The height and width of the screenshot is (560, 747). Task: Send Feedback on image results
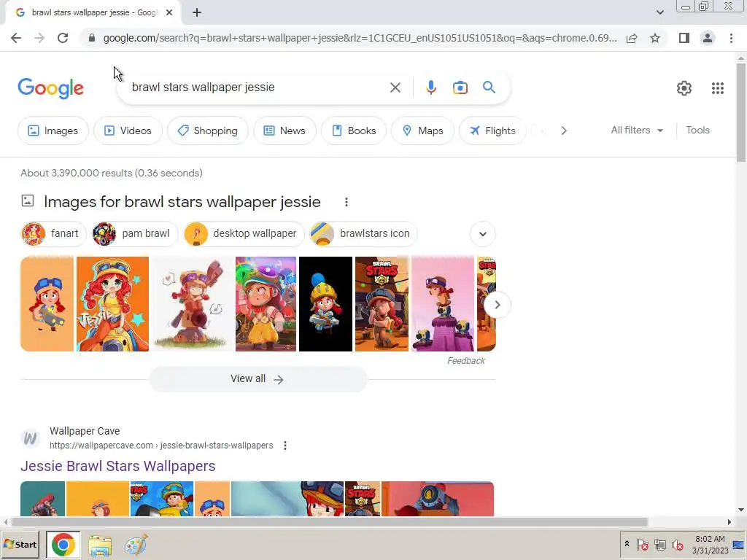(466, 361)
